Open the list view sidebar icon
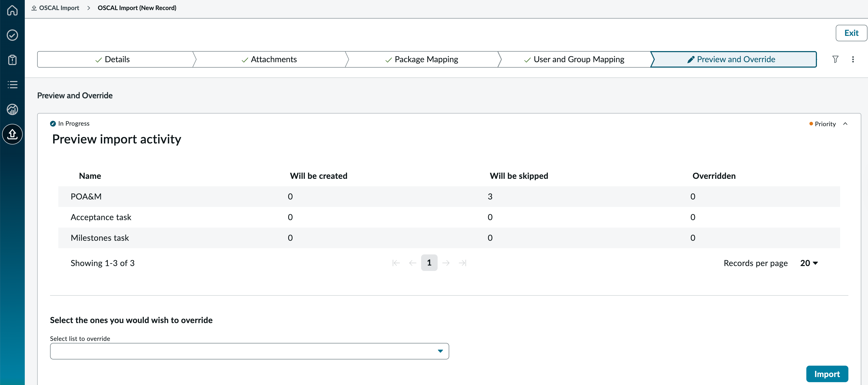Image resolution: width=868 pixels, height=385 pixels. pos(12,85)
